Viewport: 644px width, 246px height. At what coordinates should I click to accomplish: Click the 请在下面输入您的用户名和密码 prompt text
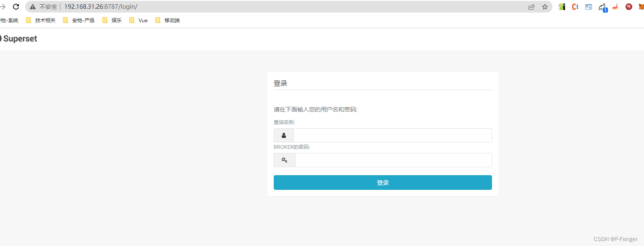click(x=316, y=109)
